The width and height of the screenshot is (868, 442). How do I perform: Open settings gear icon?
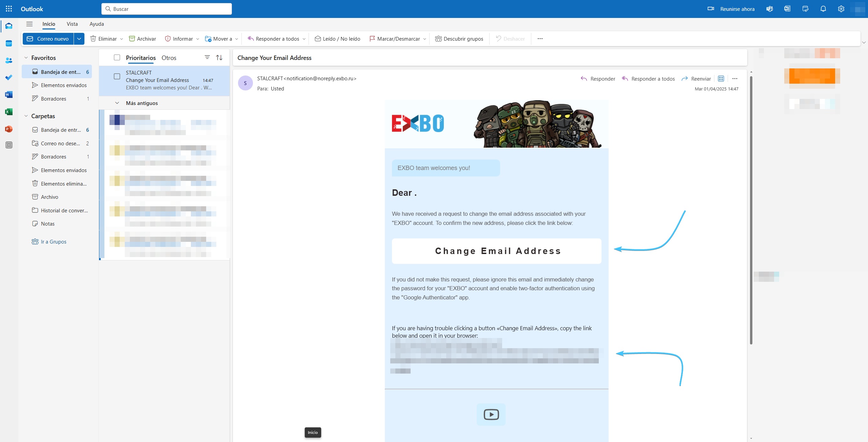[x=841, y=9]
